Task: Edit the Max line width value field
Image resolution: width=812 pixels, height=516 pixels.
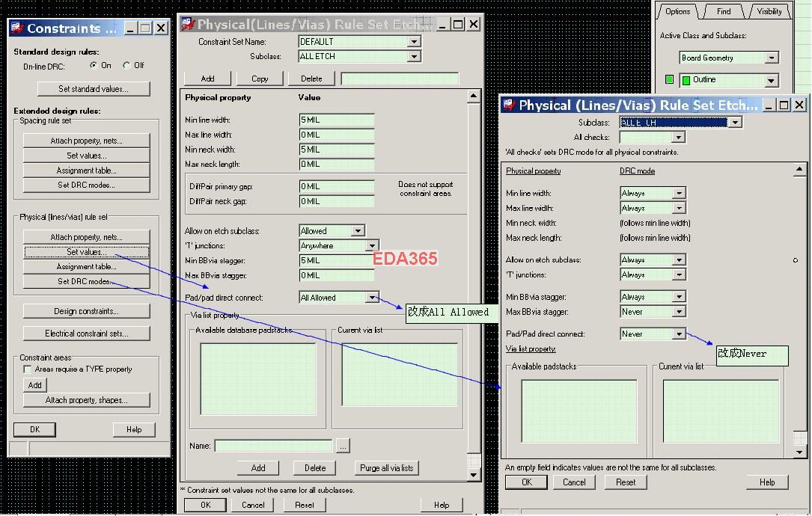Action: pyautogui.click(x=337, y=135)
